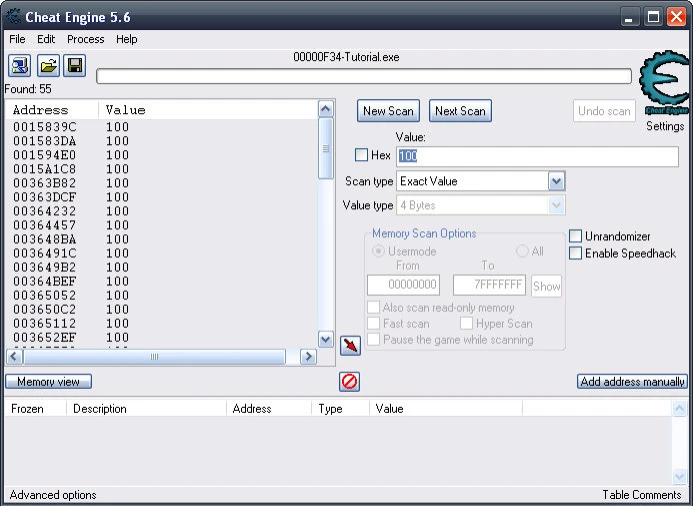Click the Cheat Engine title bar icon
This screenshot has width=693, height=506.
tap(13, 17)
